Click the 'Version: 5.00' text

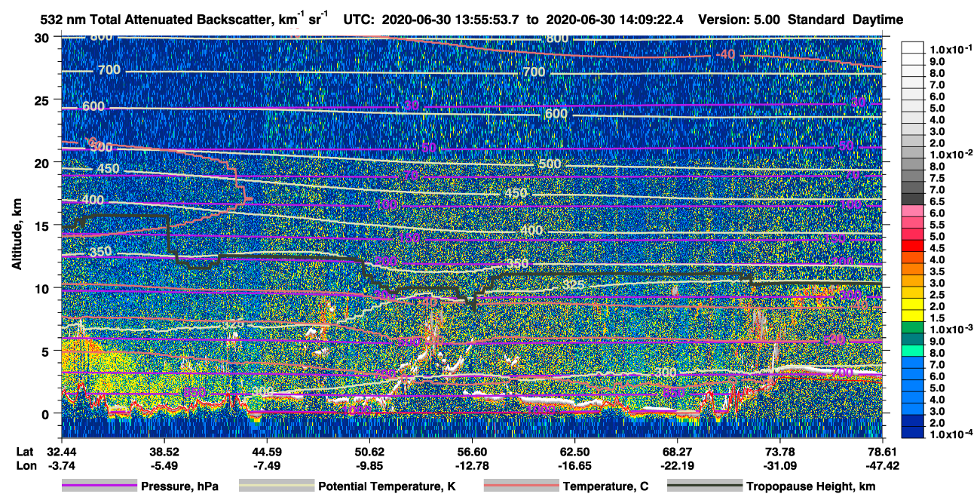(740, 20)
